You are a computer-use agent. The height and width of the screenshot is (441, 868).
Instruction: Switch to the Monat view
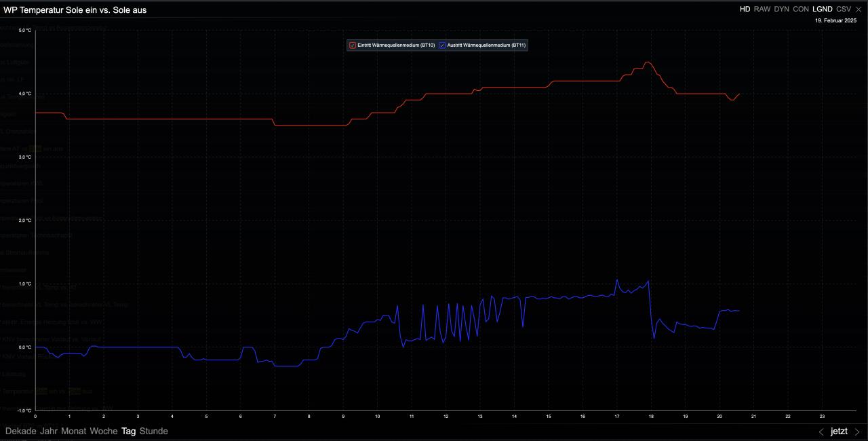(x=74, y=432)
